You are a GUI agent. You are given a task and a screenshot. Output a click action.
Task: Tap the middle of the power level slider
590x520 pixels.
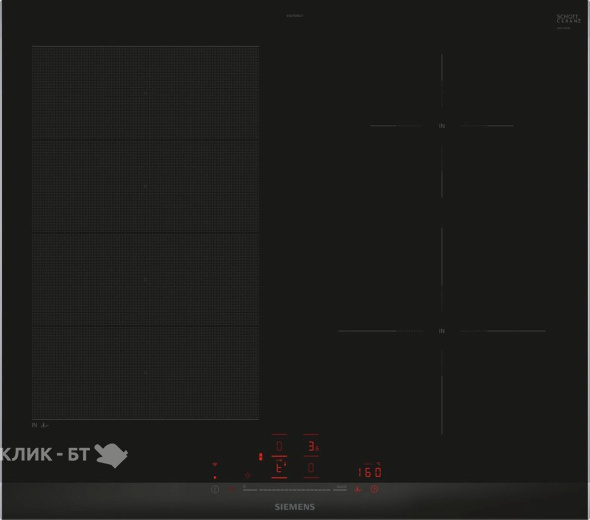pos(295,490)
